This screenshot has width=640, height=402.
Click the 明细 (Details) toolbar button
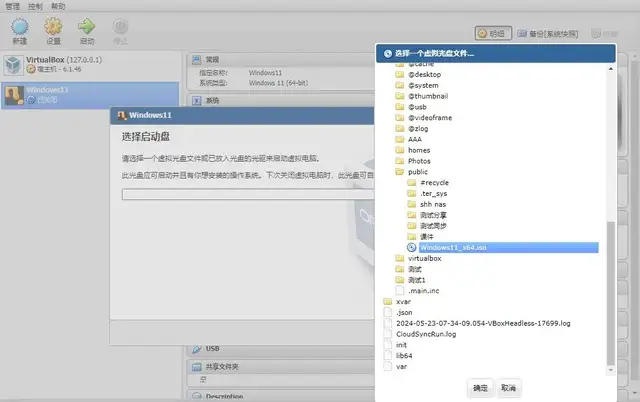click(x=493, y=33)
